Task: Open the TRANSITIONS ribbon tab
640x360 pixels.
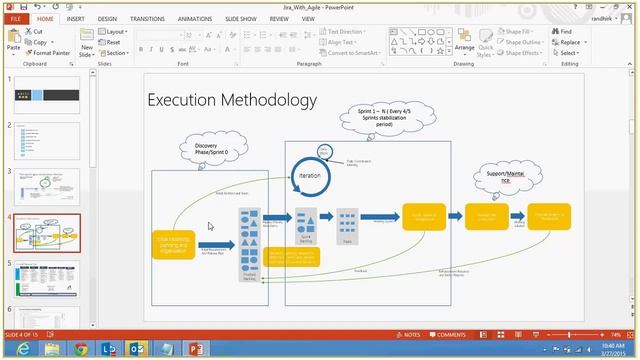Action: tap(147, 19)
